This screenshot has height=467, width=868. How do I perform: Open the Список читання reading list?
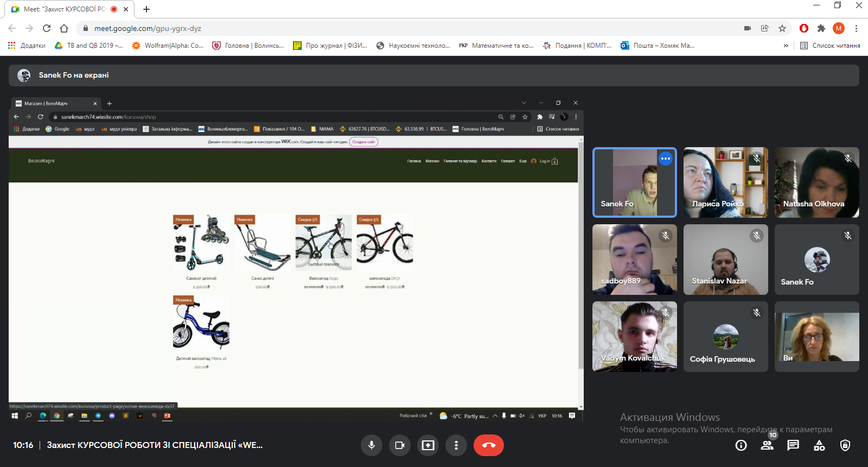(x=831, y=46)
